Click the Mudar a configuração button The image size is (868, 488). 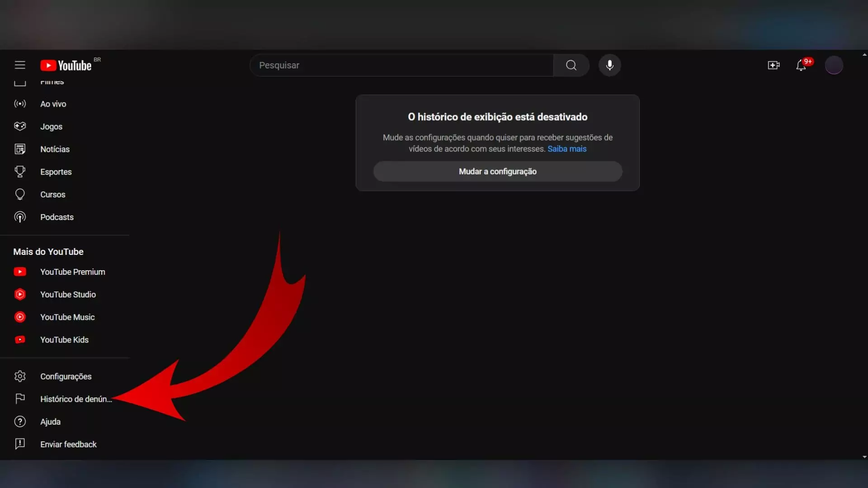click(x=497, y=171)
